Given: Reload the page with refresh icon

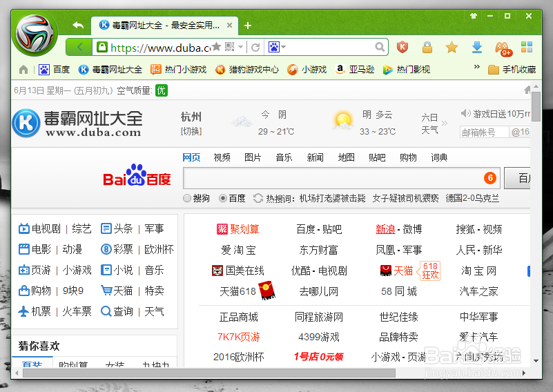Looking at the screenshot, I should [x=255, y=47].
